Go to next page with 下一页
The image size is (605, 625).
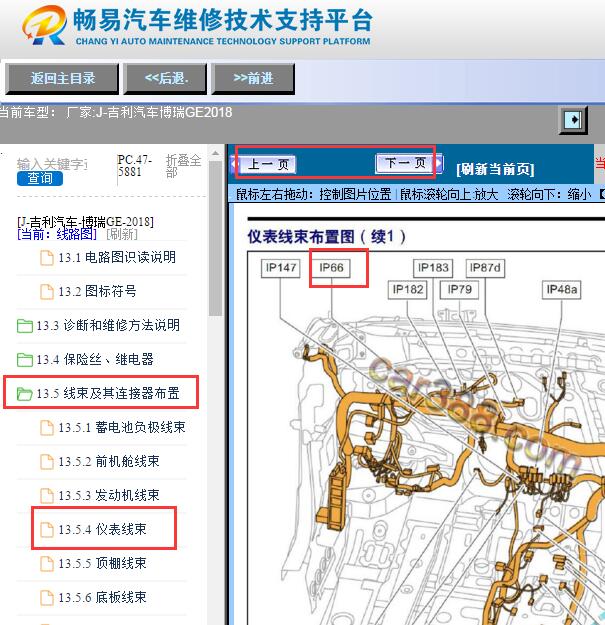(x=409, y=163)
